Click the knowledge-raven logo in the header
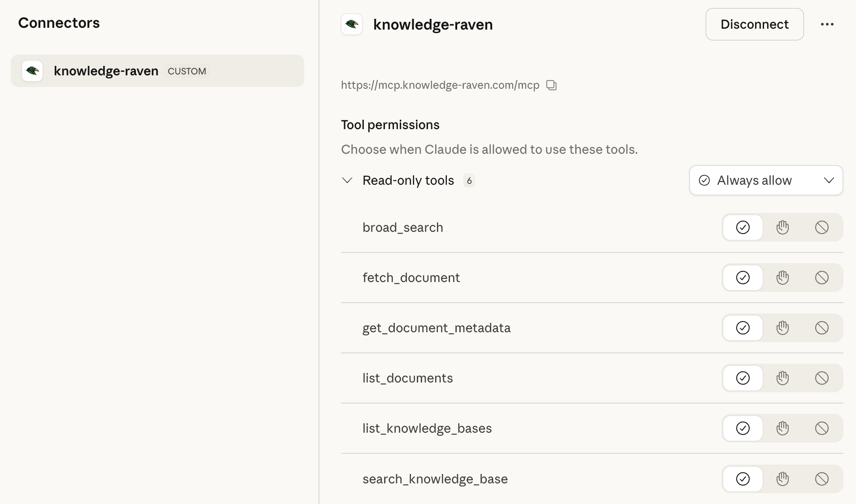 coord(352,24)
